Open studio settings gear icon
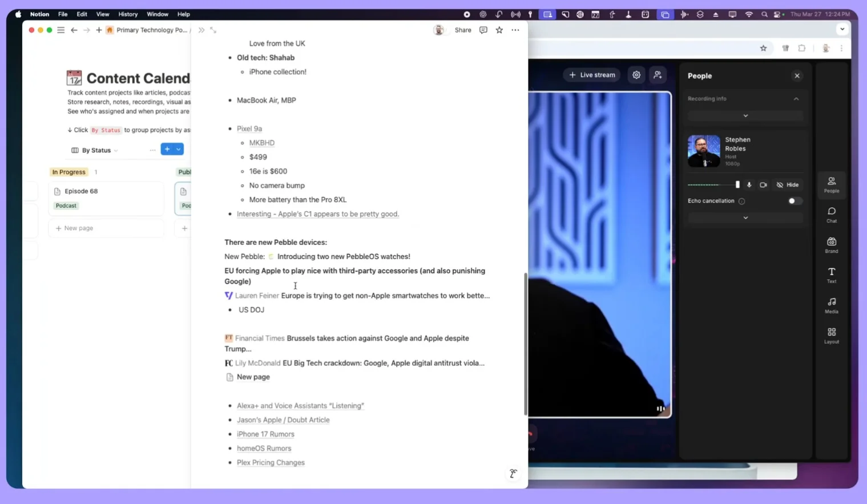 tap(636, 75)
